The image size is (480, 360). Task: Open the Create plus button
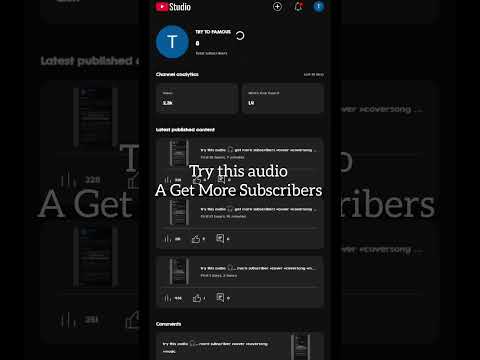[277, 6]
